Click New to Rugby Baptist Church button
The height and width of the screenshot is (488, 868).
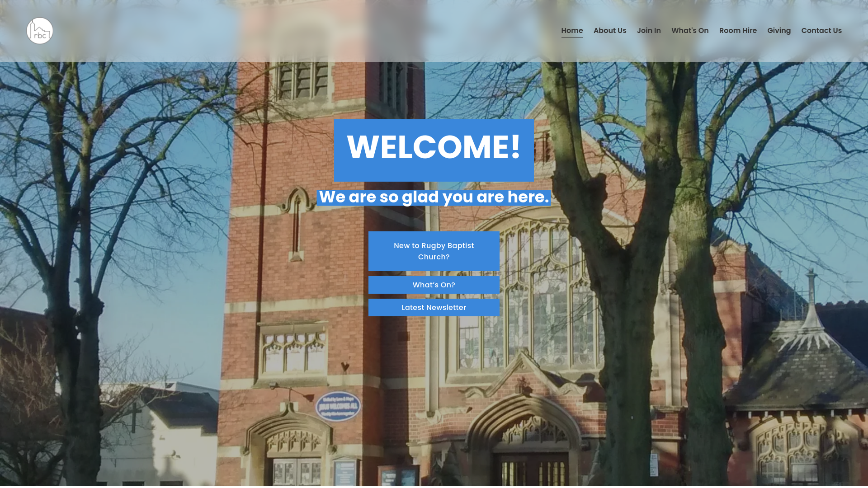coord(434,251)
